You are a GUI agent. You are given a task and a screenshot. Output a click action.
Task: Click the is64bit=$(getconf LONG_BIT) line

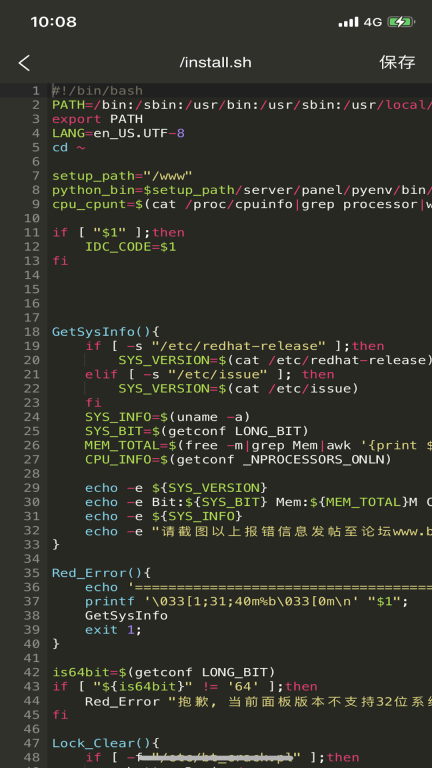tap(164, 672)
